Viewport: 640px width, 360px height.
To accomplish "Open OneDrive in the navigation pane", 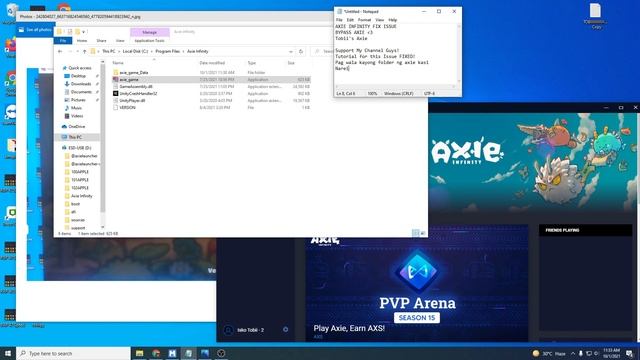I will (x=77, y=127).
